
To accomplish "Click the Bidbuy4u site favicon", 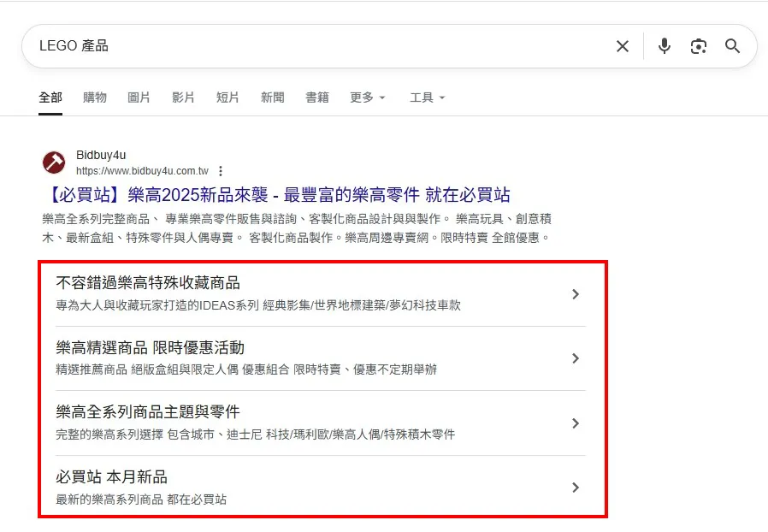I will coord(53,162).
